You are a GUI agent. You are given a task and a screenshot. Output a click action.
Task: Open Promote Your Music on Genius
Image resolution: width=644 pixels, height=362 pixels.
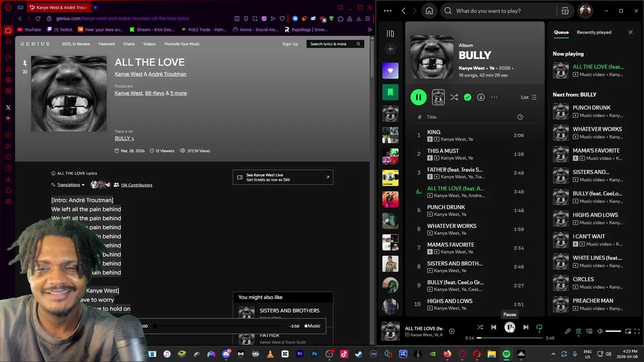point(182,44)
